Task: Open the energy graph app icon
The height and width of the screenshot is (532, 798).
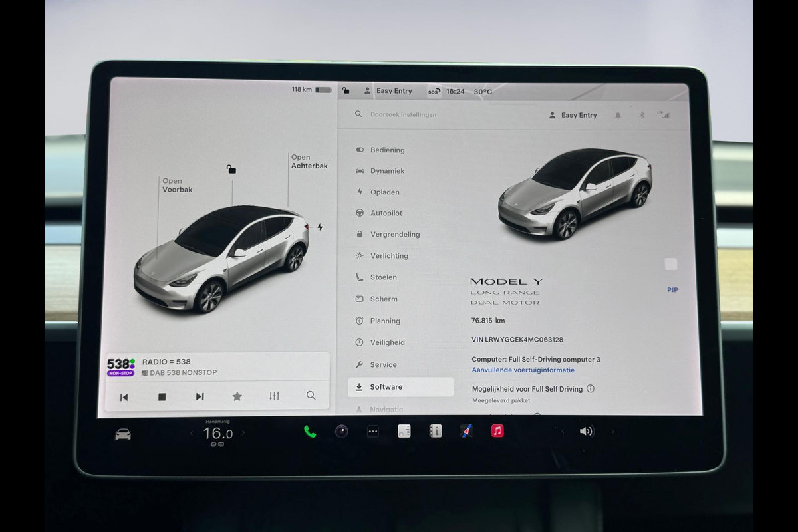Action: 404,431
